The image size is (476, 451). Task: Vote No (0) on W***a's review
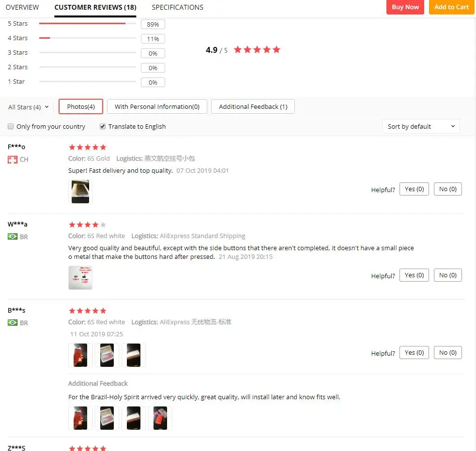click(448, 275)
